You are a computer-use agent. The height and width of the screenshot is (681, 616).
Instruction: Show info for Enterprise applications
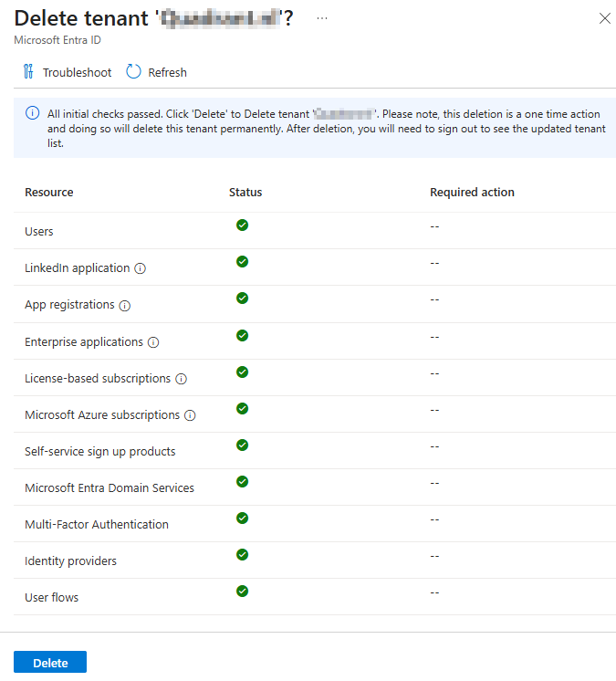pos(153,342)
